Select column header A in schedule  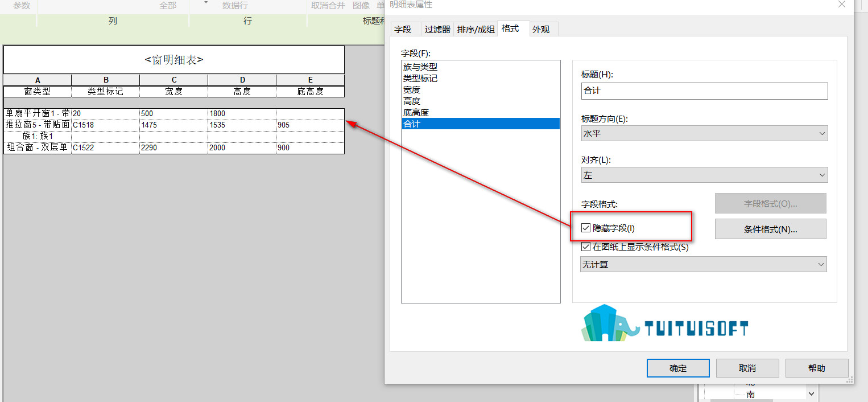click(38, 80)
